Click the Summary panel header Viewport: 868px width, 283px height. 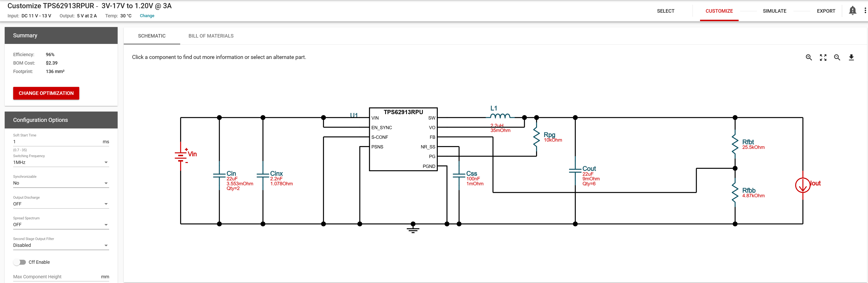click(x=61, y=35)
